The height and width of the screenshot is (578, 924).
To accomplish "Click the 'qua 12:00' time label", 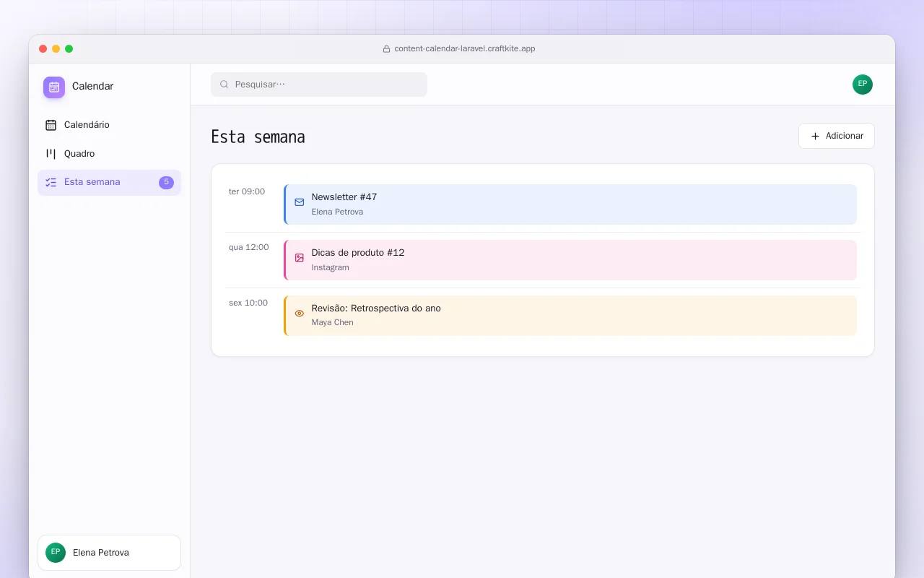I will [249, 248].
